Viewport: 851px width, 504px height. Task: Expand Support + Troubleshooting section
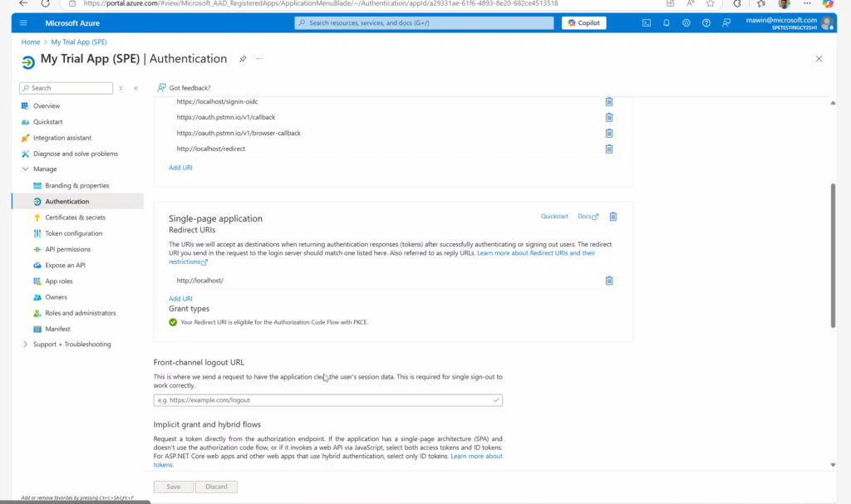click(x=25, y=344)
